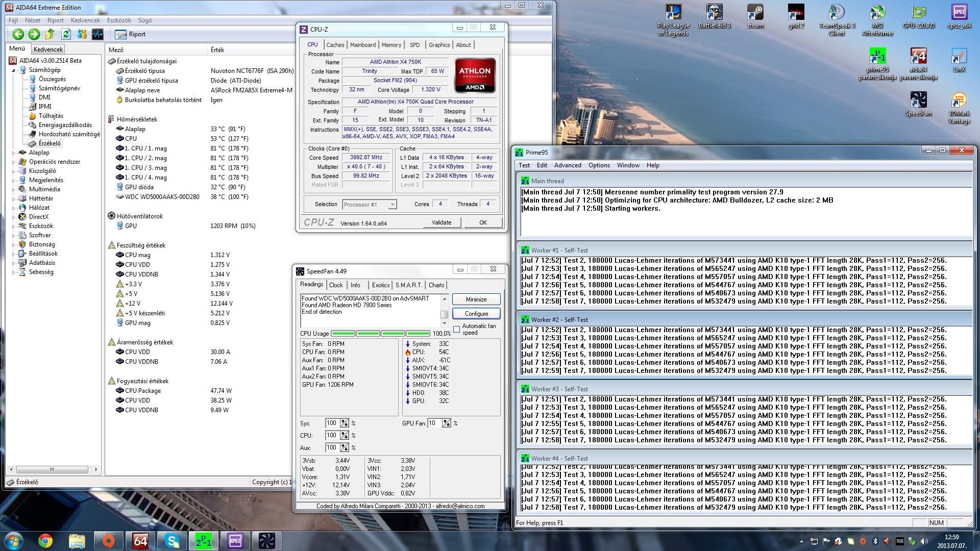980x551 pixels.
Task: Click the Validate button in CPU-Z
Action: click(x=442, y=222)
